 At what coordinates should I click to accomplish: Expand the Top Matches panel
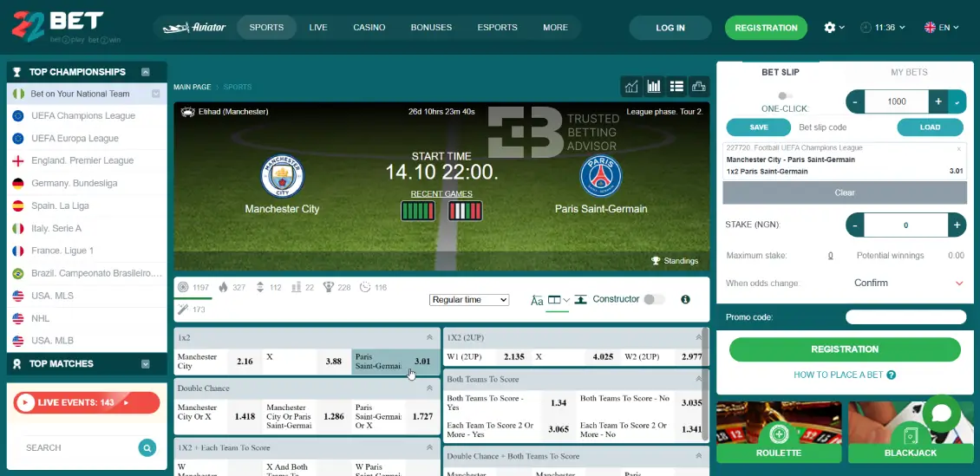(146, 363)
